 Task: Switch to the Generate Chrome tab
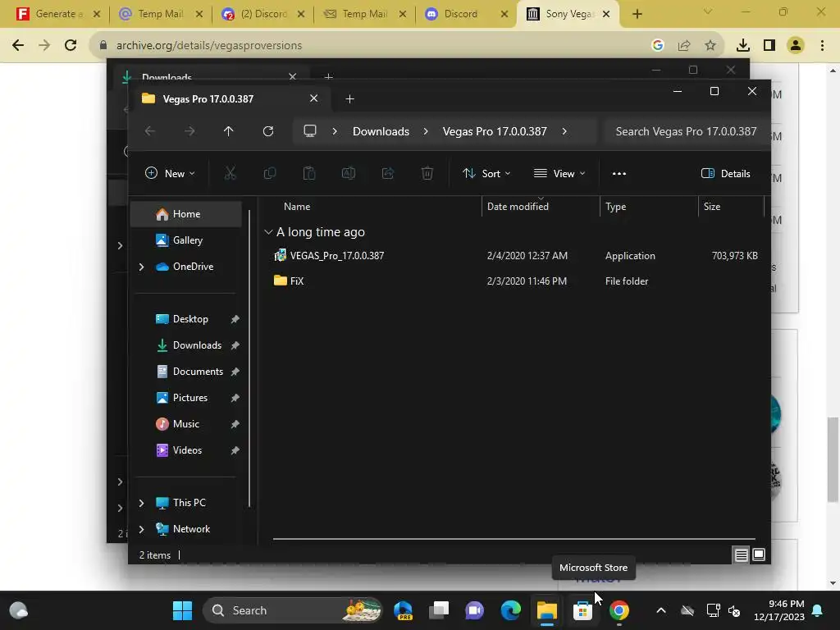coord(57,14)
